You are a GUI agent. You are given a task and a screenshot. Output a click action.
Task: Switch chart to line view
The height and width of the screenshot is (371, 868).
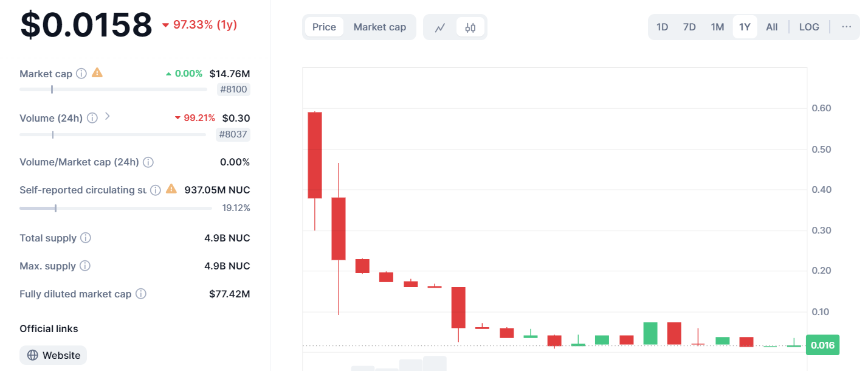pyautogui.click(x=440, y=27)
